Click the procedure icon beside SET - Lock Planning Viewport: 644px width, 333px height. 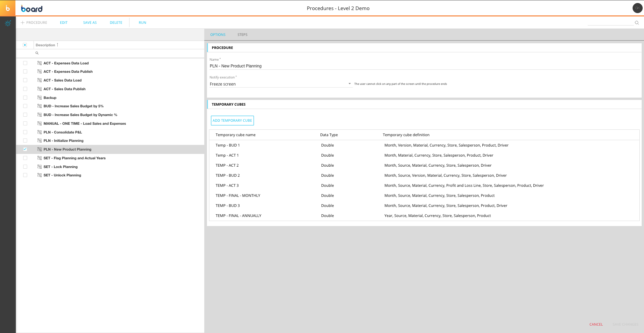tap(40, 167)
